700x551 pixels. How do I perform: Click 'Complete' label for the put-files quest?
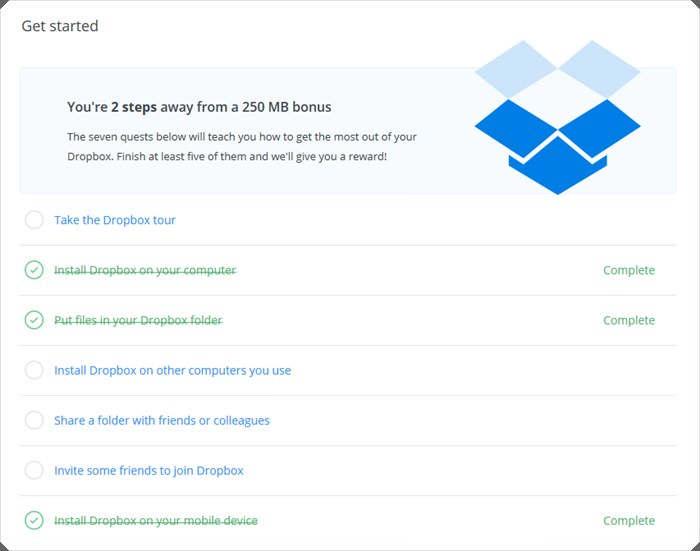click(629, 320)
